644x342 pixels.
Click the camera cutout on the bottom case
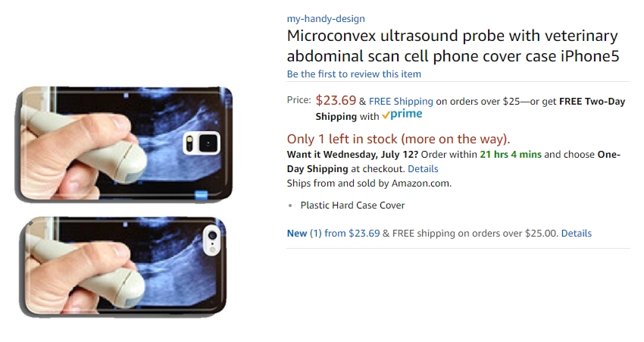(212, 240)
